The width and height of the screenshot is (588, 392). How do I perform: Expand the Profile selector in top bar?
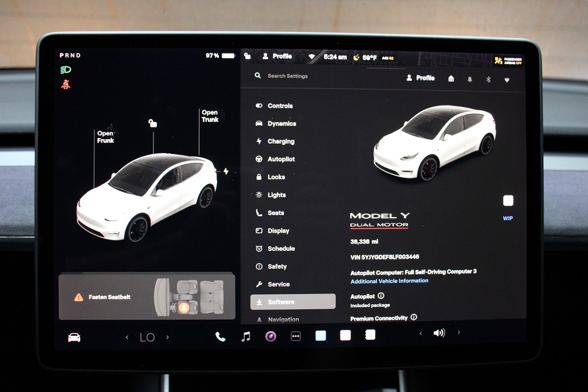277,56
